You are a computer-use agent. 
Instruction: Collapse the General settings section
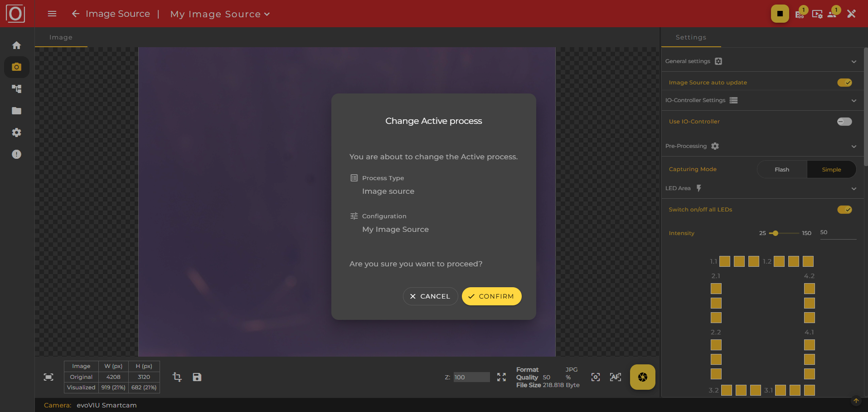click(854, 61)
